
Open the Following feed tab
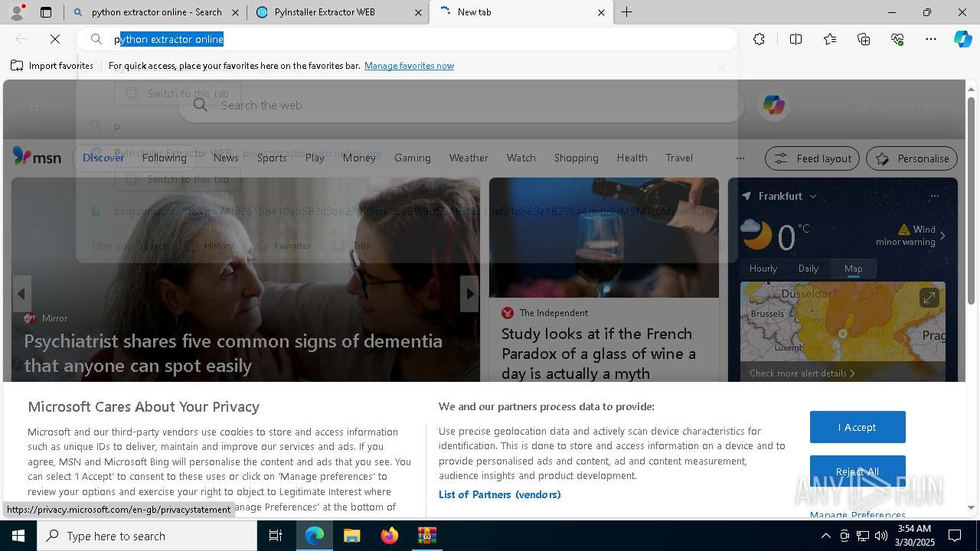164,158
